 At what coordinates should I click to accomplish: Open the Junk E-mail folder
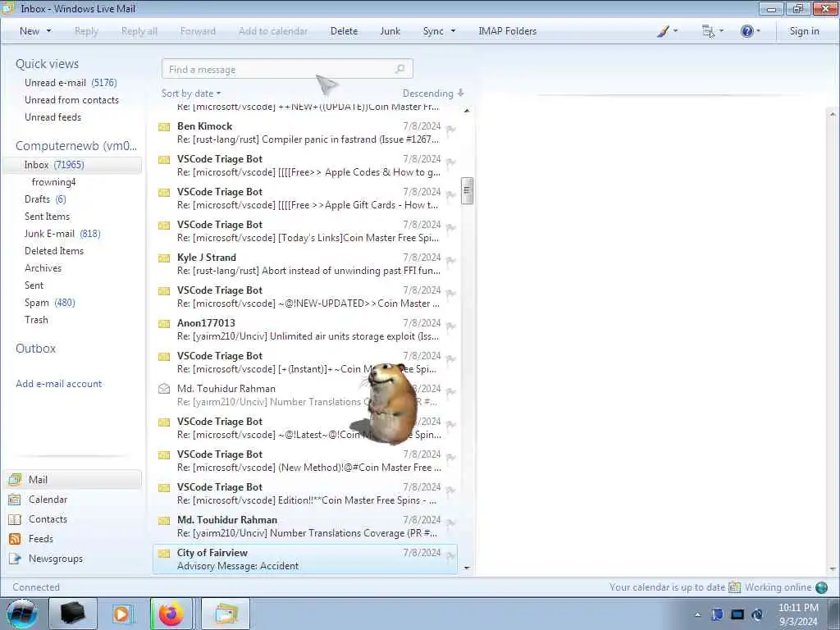point(62,234)
